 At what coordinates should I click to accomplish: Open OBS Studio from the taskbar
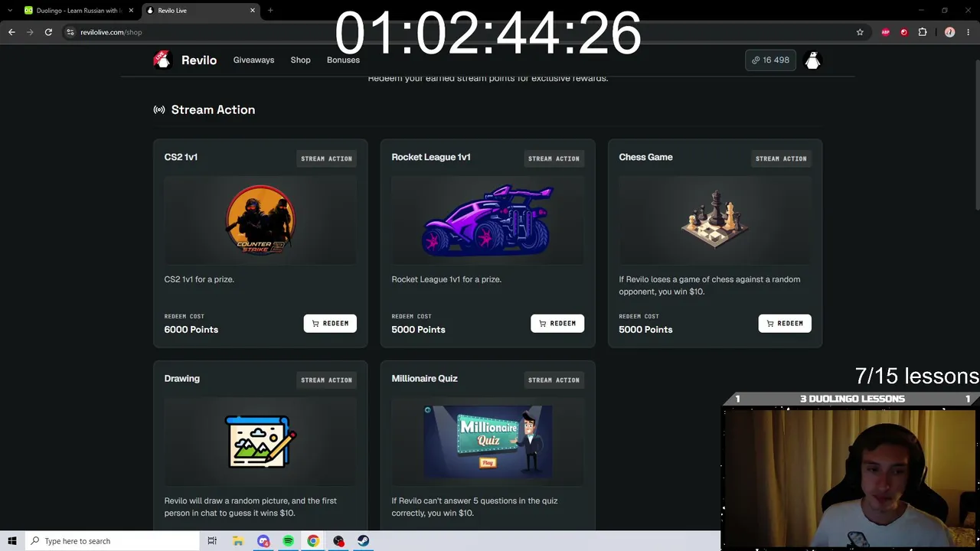click(338, 541)
